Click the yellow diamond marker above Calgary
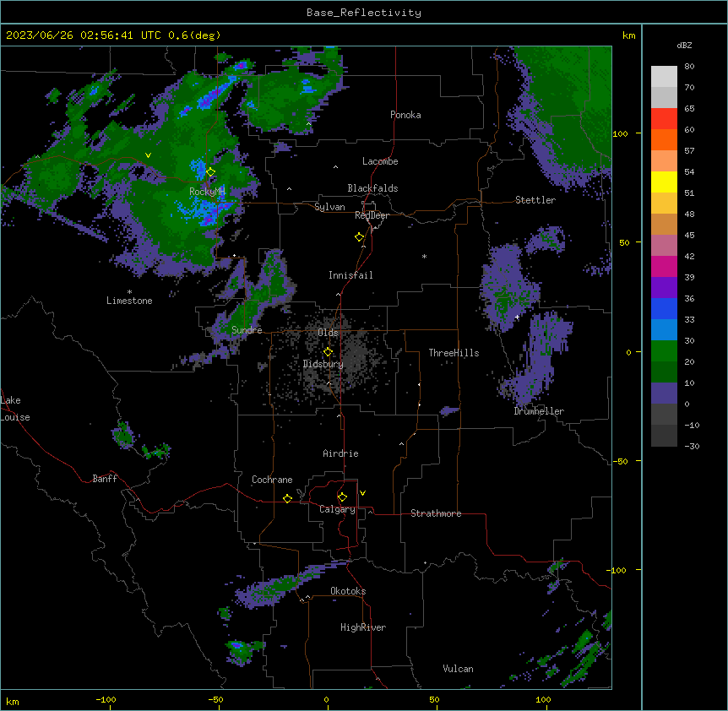This screenshot has width=728, height=711. [x=342, y=497]
